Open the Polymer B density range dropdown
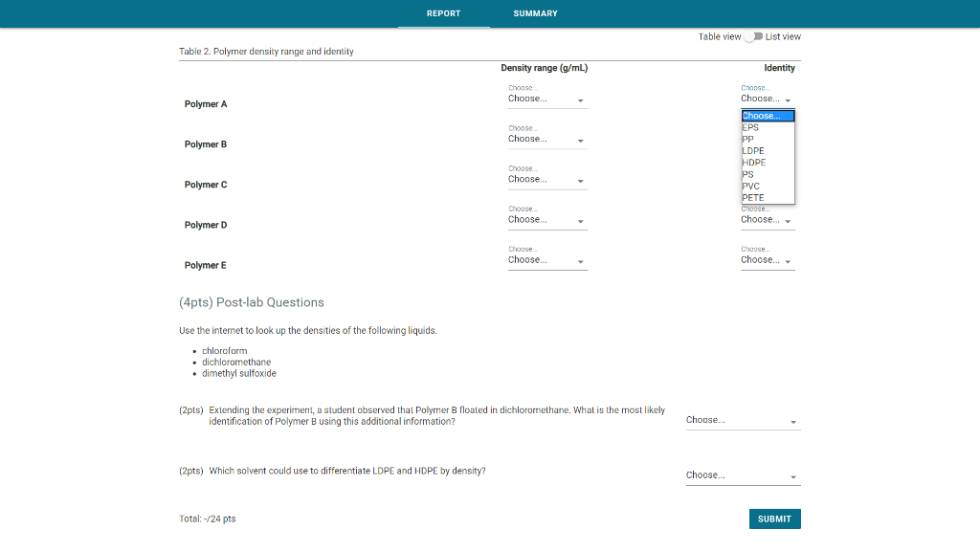Screen dimensions: 980x551 tap(546, 139)
